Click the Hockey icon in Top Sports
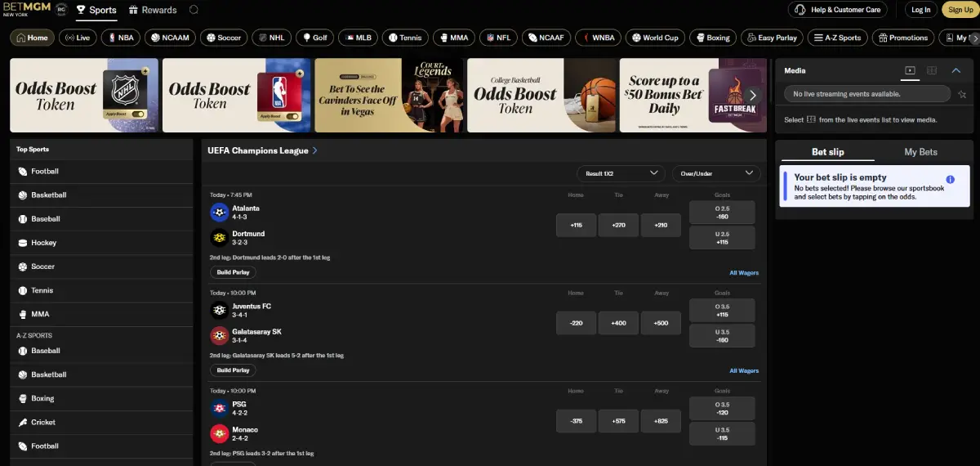The height and width of the screenshot is (466, 980). (23, 243)
